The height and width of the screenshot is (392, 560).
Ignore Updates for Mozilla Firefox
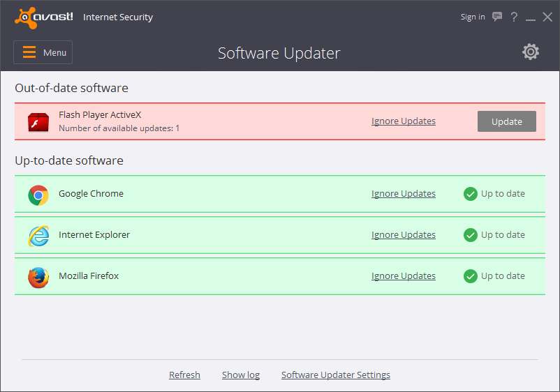click(x=403, y=276)
